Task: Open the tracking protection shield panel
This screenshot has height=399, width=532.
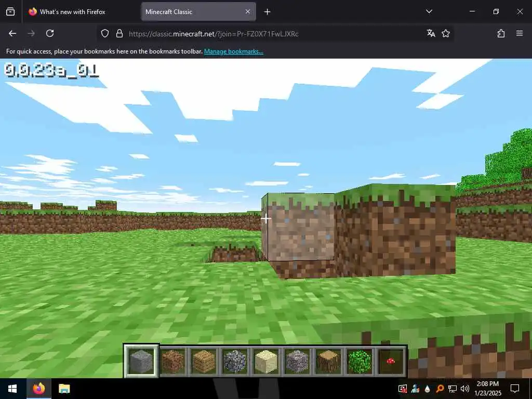Action: coord(105,34)
